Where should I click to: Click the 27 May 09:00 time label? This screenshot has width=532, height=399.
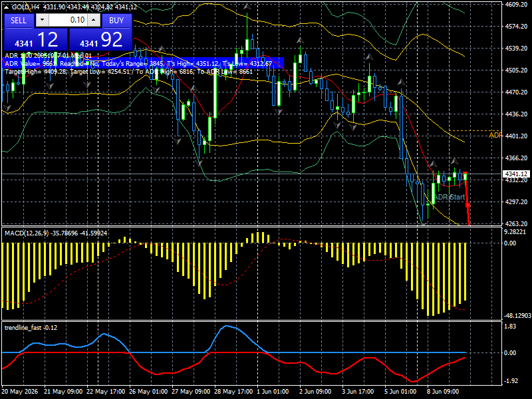tap(191, 392)
